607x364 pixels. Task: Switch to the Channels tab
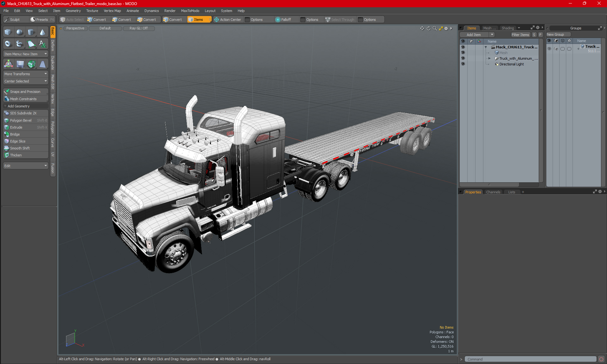pyautogui.click(x=493, y=192)
